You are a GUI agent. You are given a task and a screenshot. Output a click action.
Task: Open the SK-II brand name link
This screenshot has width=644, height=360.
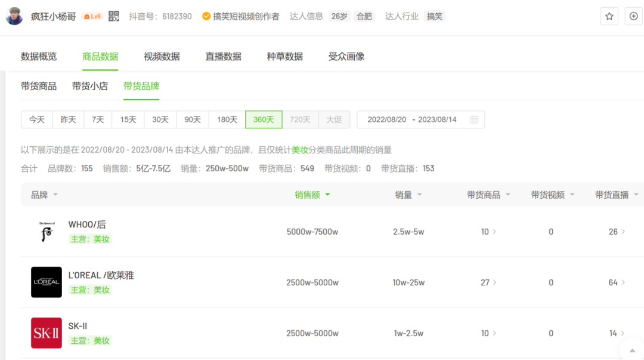tap(78, 326)
